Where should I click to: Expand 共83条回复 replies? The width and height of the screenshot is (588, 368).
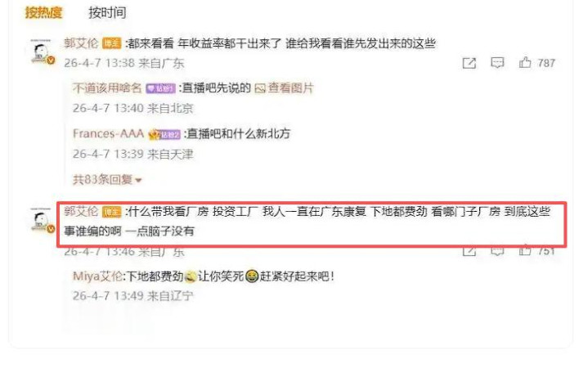coord(107,180)
